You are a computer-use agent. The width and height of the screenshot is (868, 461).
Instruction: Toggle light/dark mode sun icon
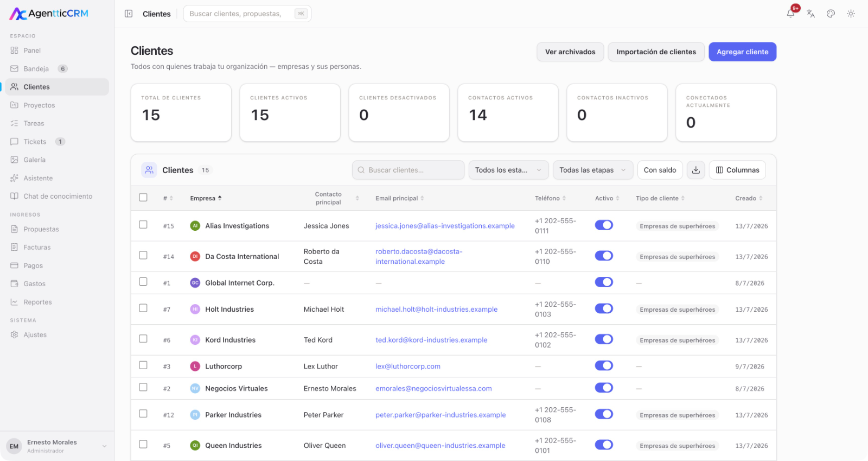(851, 14)
